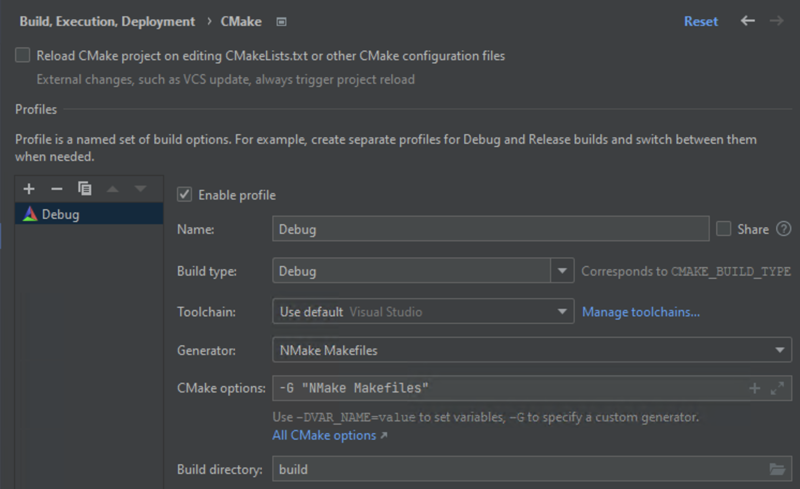Add a new CMake profile
This screenshot has height=489, width=800.
[x=29, y=189]
